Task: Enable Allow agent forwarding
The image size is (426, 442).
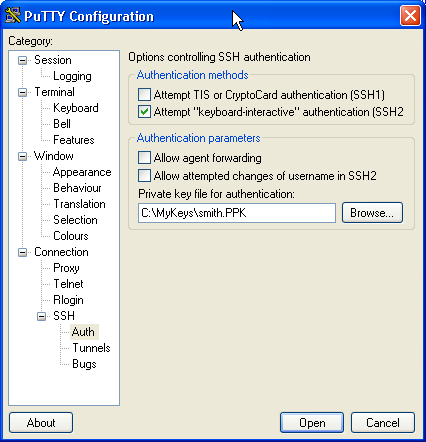Action: pyautogui.click(x=144, y=158)
